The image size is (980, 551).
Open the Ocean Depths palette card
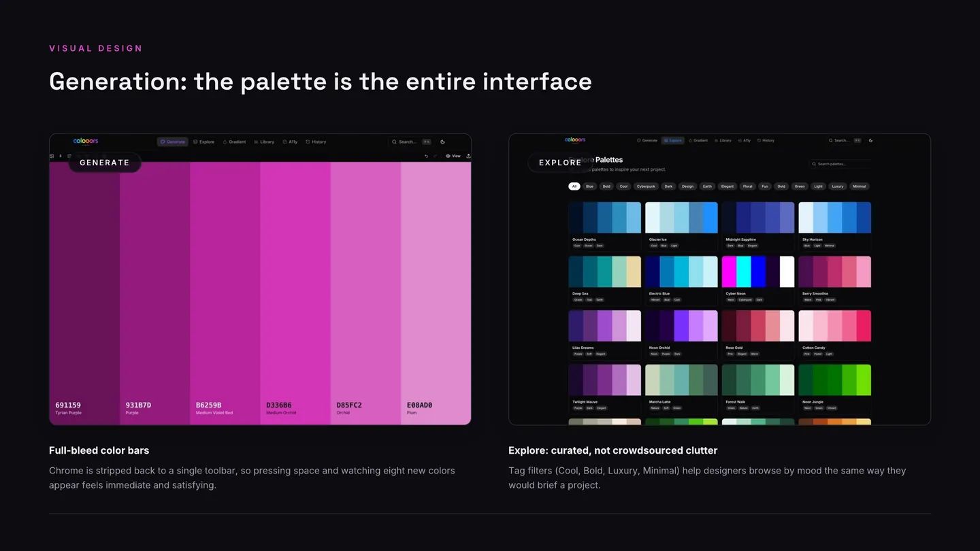point(605,226)
